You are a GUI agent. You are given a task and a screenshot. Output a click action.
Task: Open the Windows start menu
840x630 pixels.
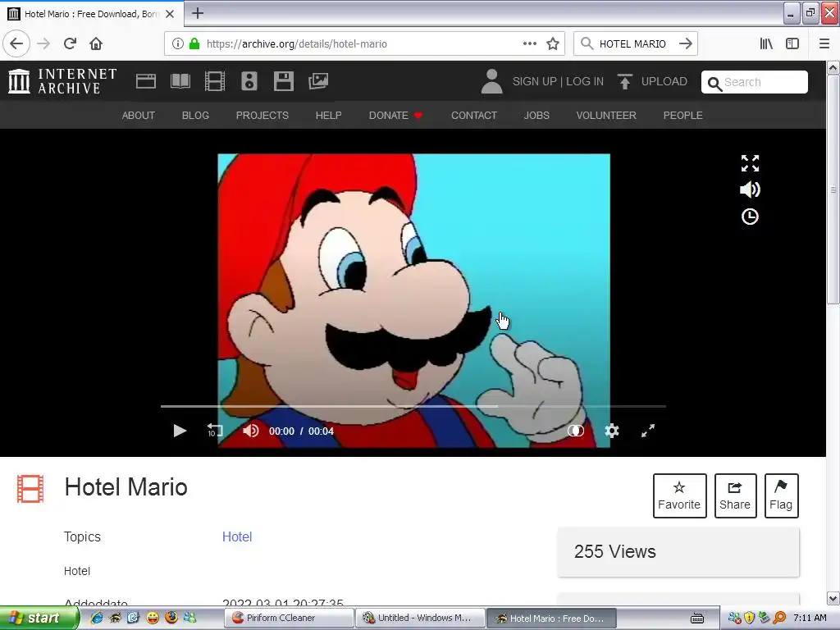tap(39, 619)
